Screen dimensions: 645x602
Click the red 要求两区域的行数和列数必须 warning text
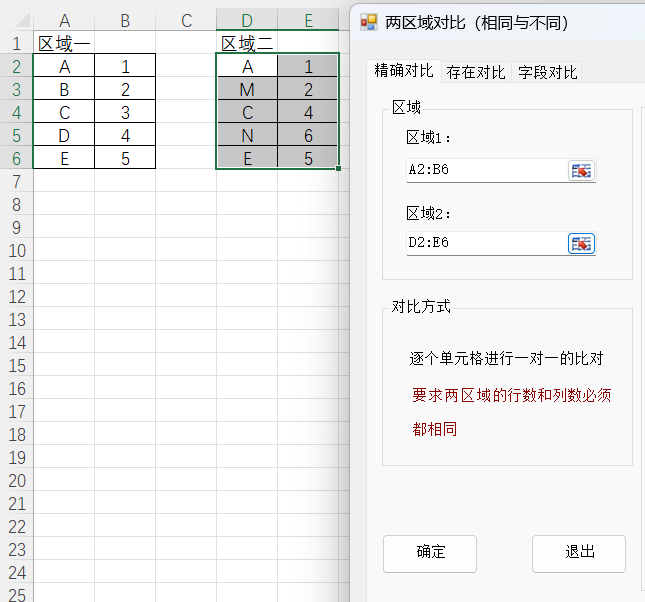tap(511, 395)
